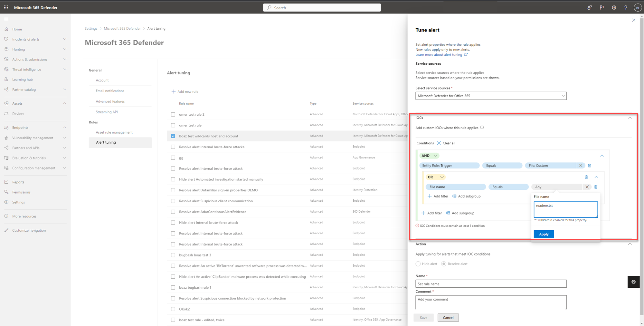Open the help question mark icon
644x326 pixels.
pyautogui.click(x=626, y=7)
